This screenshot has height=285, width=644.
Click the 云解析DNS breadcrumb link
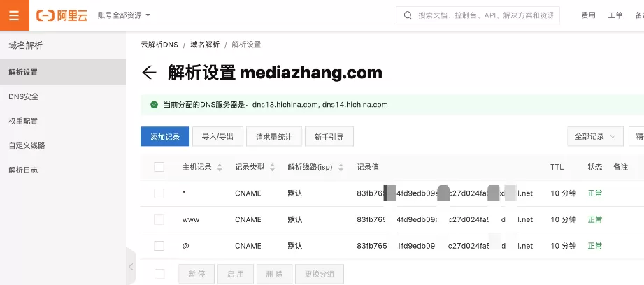tap(159, 45)
